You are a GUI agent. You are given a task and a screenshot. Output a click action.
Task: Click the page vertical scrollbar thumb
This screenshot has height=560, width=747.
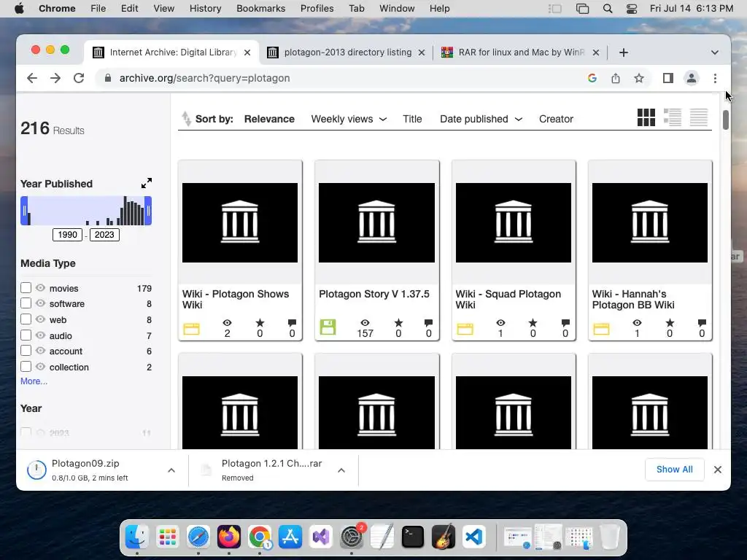pos(726,120)
